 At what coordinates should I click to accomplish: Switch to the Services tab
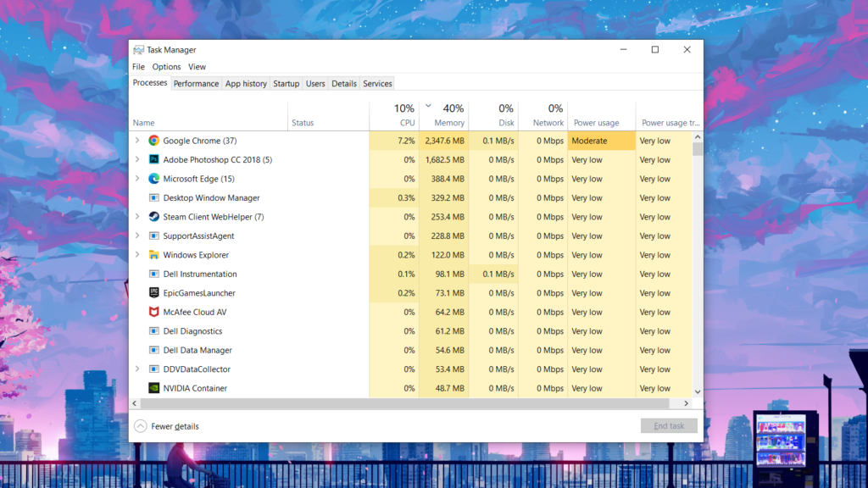[377, 84]
